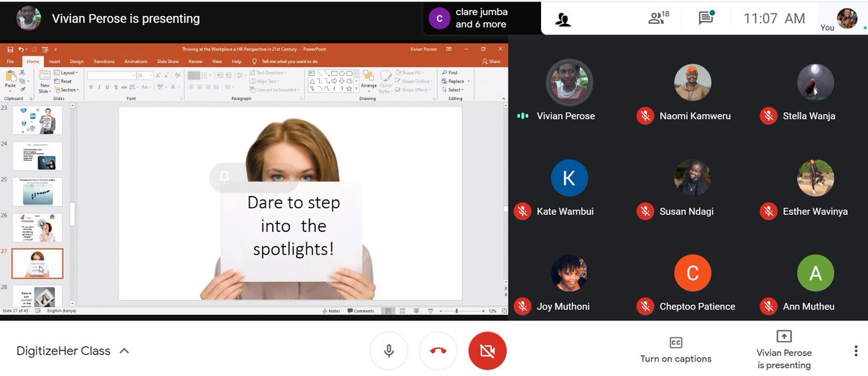This screenshot has height=376, width=868.
Task: Click the 'Tell me what you want to do' box
Action: pyautogui.click(x=284, y=61)
